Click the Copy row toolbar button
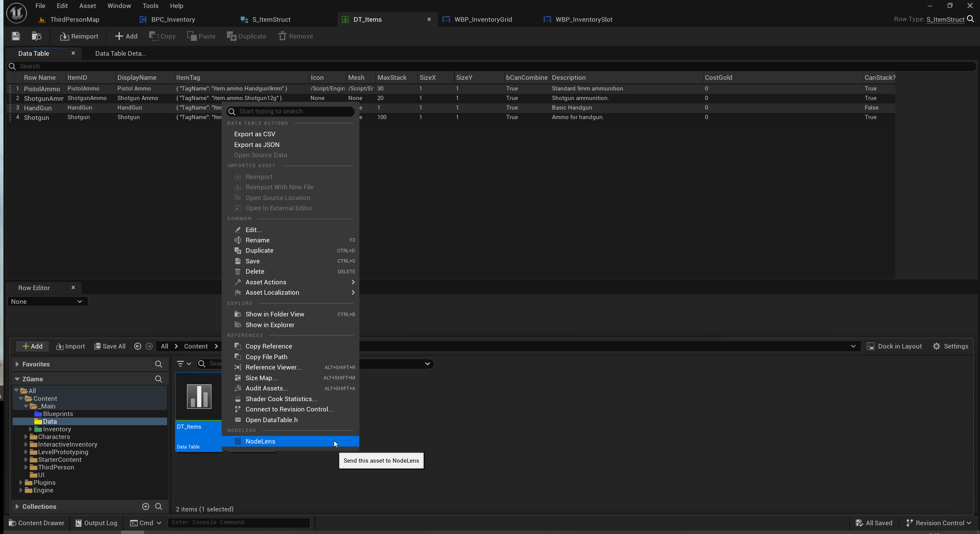 (x=162, y=36)
